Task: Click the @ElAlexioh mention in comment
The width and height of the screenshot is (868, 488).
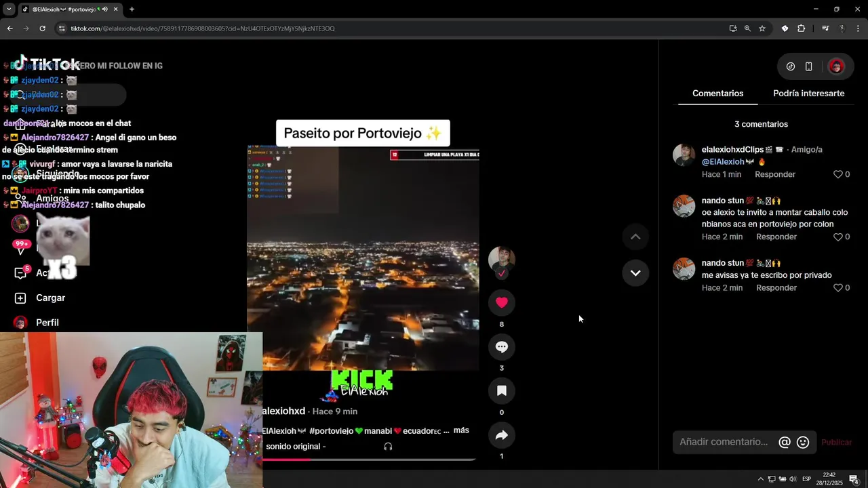Action: 723,162
